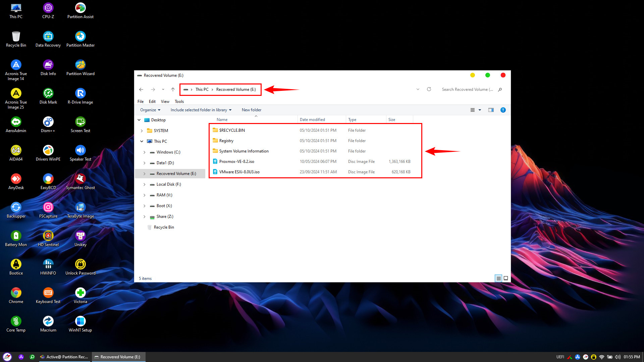Screen dimensions: 644x362
Task: Toggle the preview pane button
Action: (491, 110)
